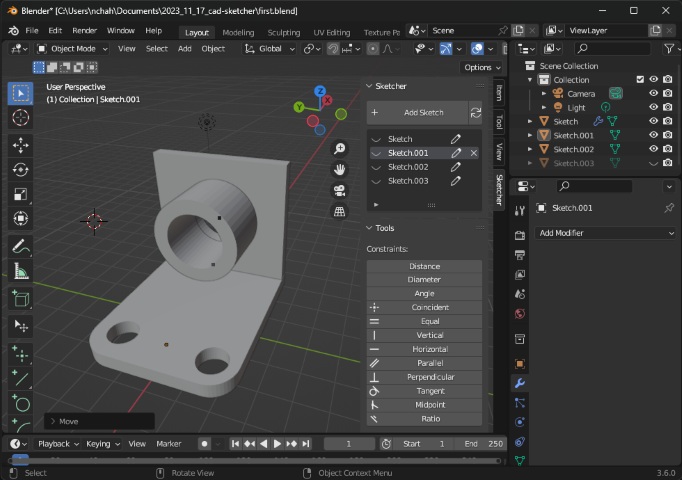
Task: Click the zoom magnifier viewport icon
Action: (340, 148)
